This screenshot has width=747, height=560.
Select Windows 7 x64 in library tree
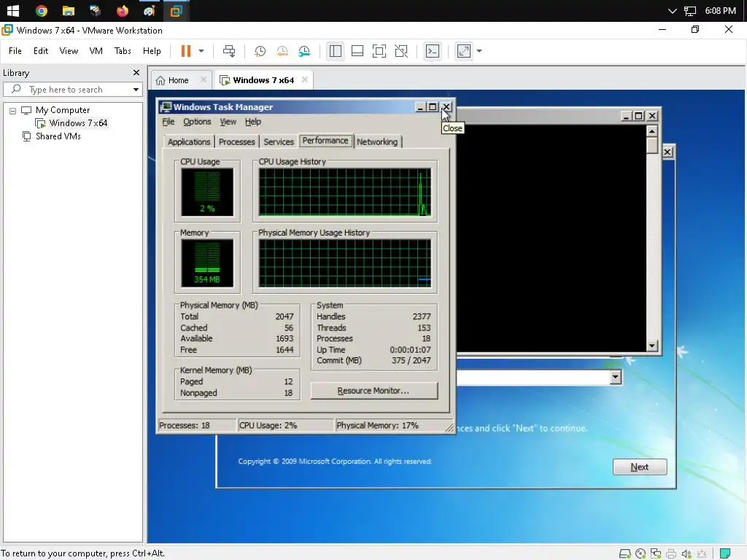tap(78, 122)
